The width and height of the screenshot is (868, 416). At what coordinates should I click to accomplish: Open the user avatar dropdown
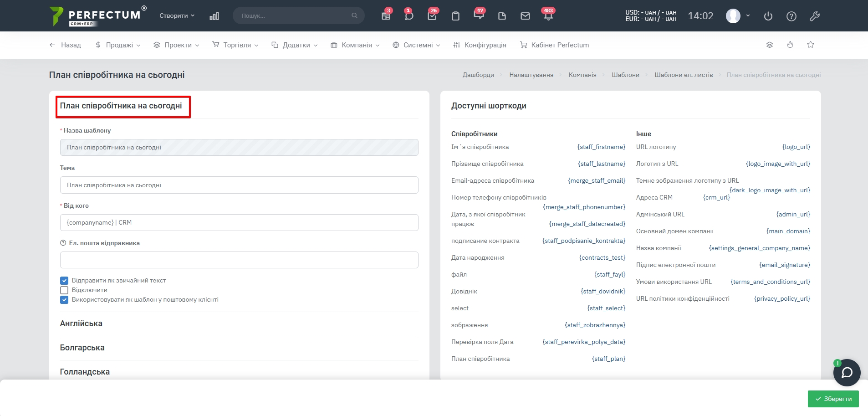(738, 16)
